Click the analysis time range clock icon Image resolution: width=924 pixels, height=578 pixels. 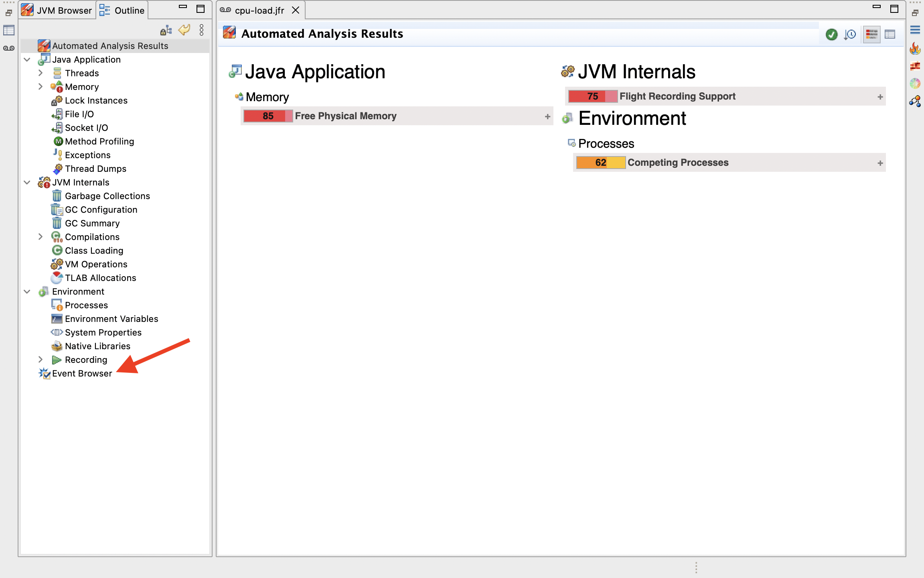pos(850,35)
